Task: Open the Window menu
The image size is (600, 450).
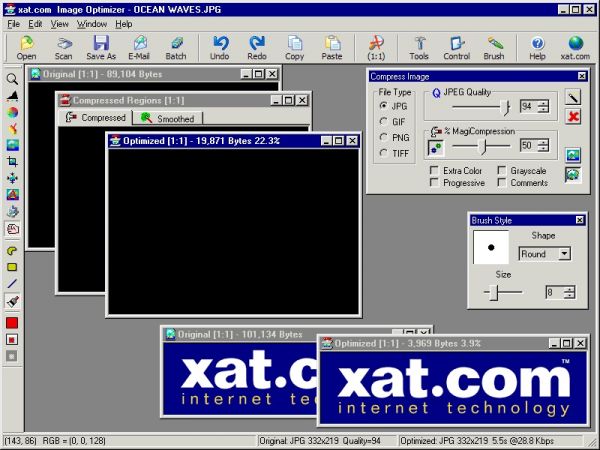Action: click(92, 24)
